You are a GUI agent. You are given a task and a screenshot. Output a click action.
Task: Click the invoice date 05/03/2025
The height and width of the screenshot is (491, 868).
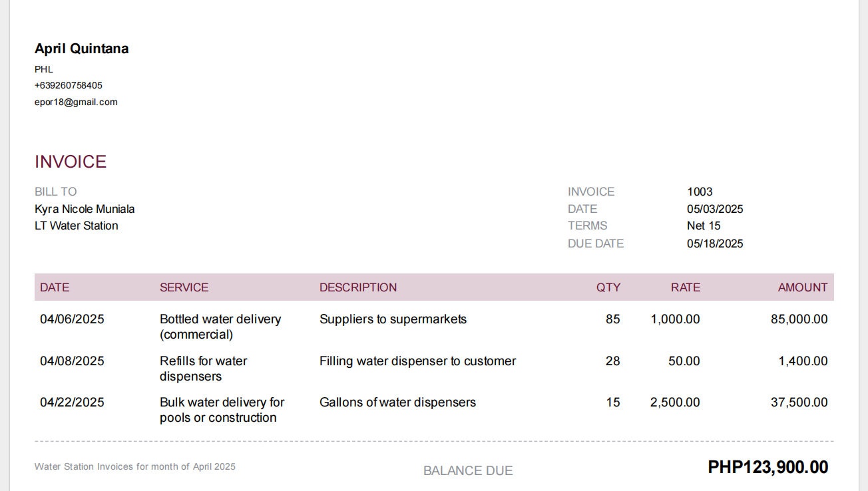(715, 209)
